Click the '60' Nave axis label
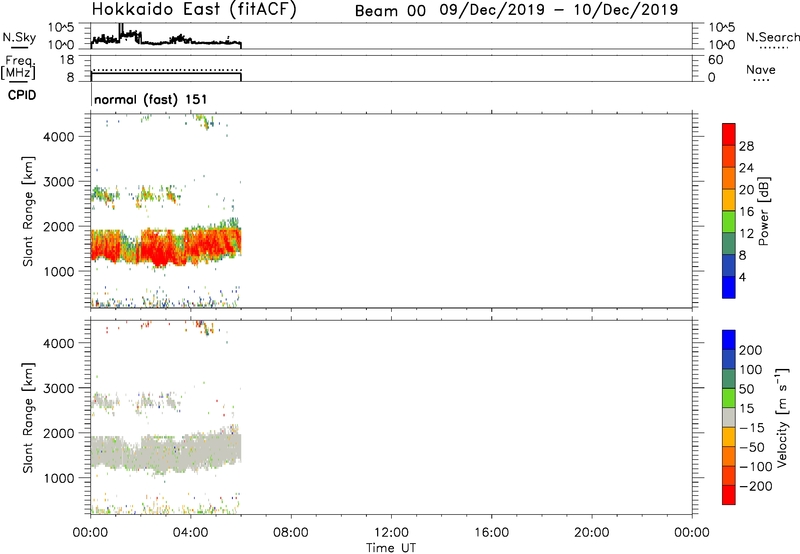The width and height of the screenshot is (800, 554). click(716, 60)
